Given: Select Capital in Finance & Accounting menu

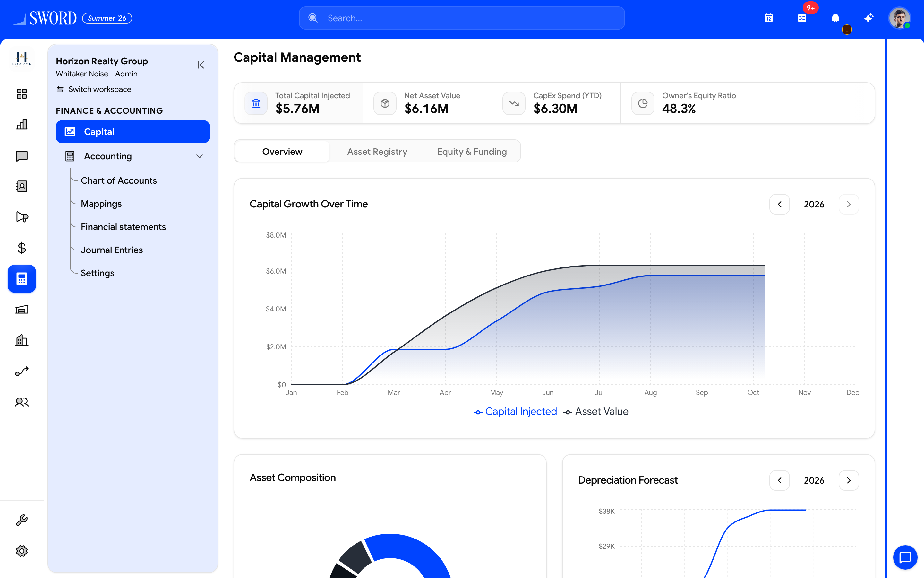Looking at the screenshot, I should 133,132.
